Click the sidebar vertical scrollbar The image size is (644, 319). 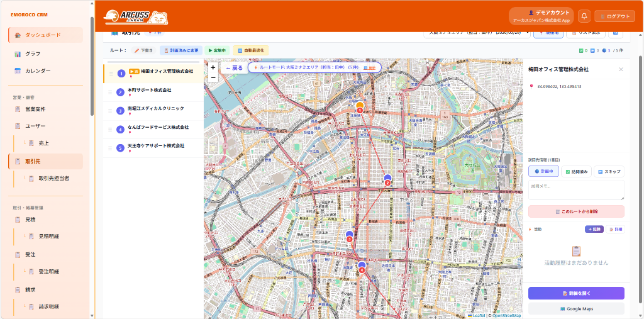click(x=92, y=66)
